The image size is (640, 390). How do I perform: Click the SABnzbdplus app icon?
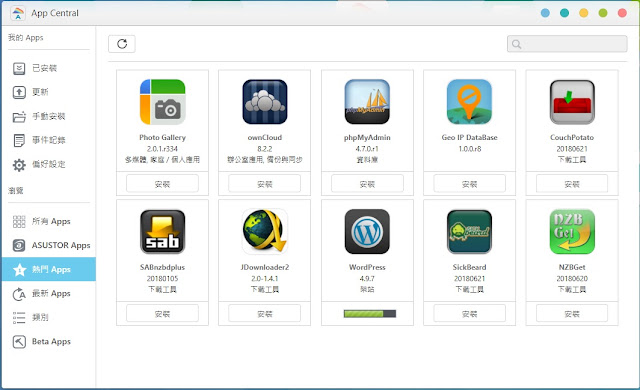click(x=162, y=231)
